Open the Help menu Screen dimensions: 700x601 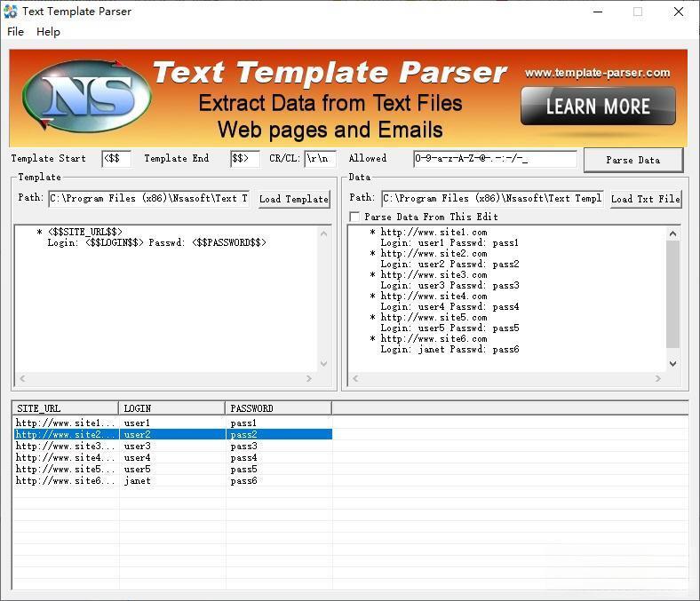[x=48, y=32]
